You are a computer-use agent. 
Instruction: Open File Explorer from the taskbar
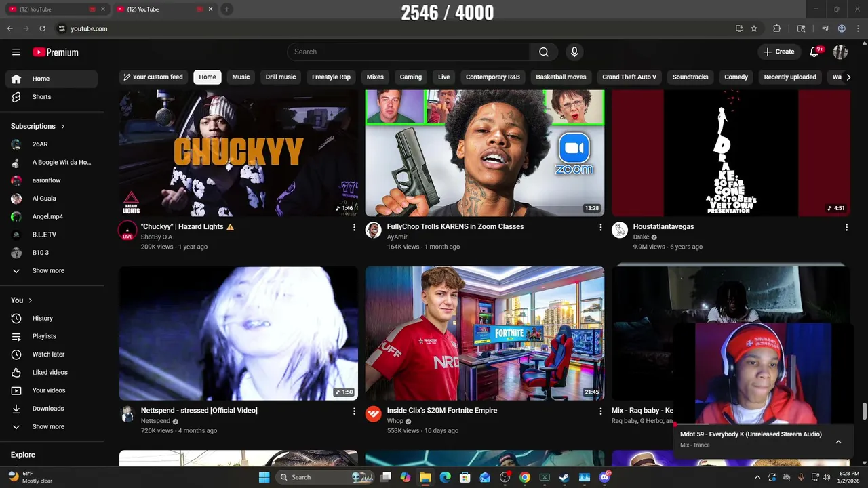tap(425, 477)
